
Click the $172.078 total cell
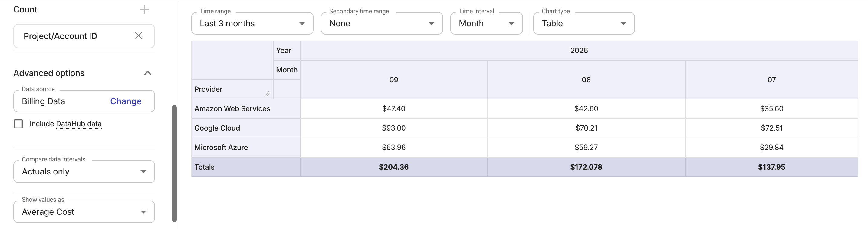pos(586,167)
